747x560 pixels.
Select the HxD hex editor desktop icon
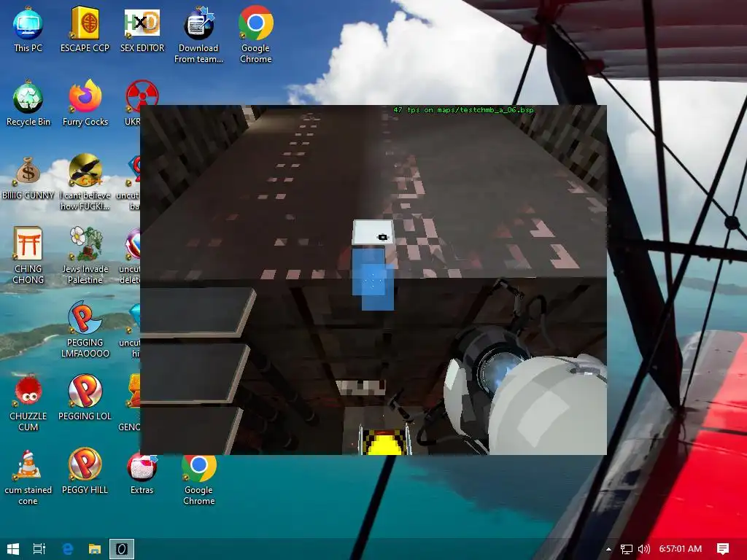pyautogui.click(x=142, y=29)
